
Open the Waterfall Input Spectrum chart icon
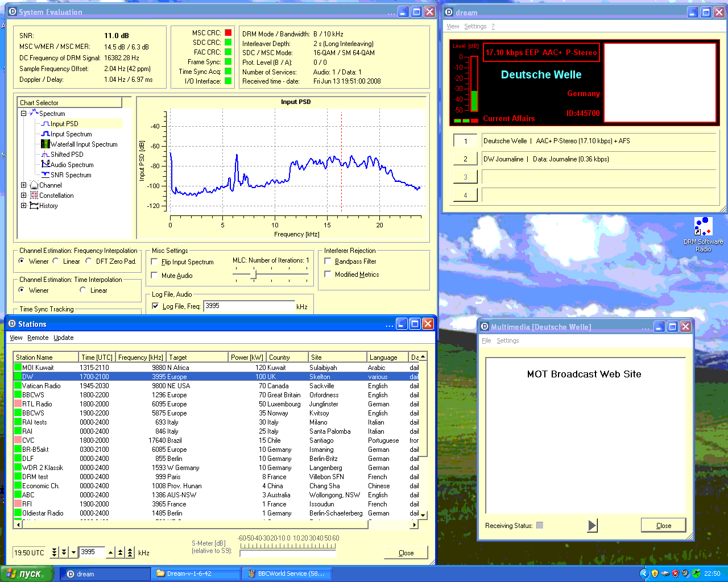coord(45,144)
